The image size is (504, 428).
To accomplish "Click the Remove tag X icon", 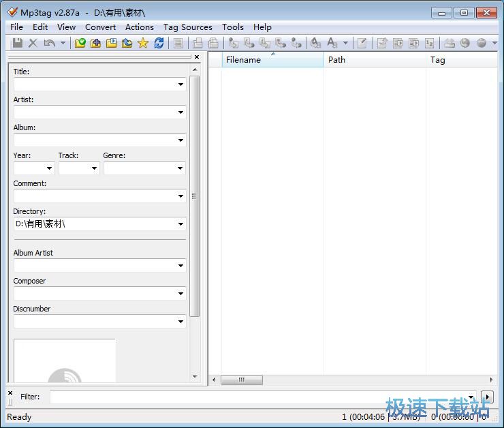I will point(33,43).
